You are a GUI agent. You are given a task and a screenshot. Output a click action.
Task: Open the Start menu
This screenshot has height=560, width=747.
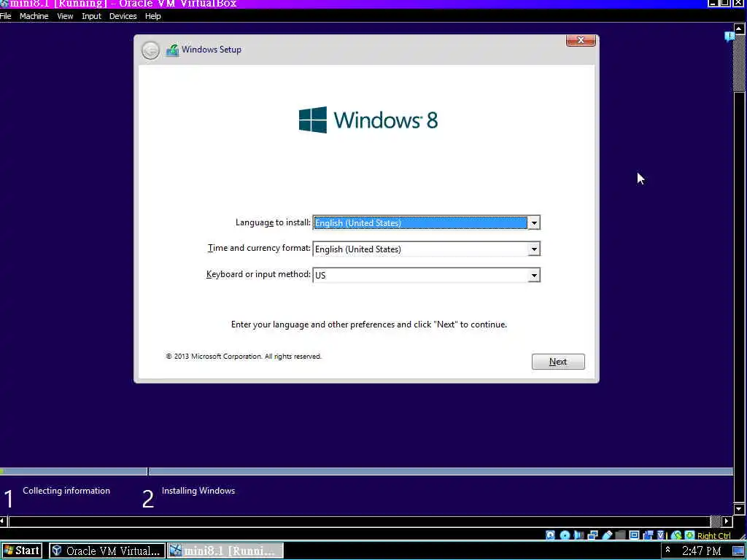[21, 551]
